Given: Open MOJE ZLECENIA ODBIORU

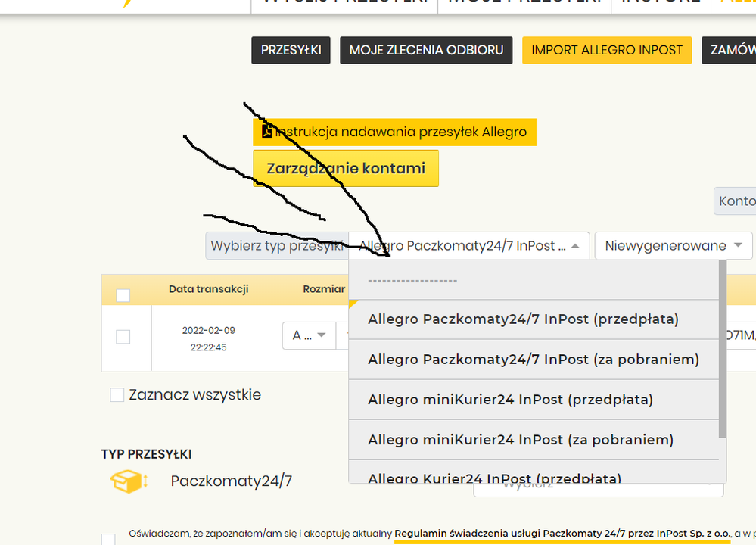Looking at the screenshot, I should 426,50.
